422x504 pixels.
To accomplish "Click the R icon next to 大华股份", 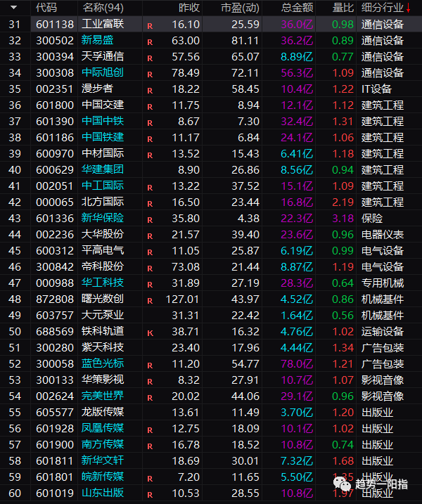I will coord(150,236).
